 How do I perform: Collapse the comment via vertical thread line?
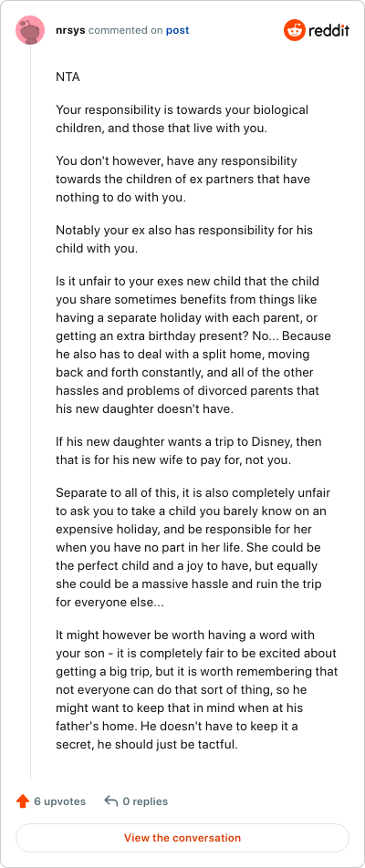[30, 413]
